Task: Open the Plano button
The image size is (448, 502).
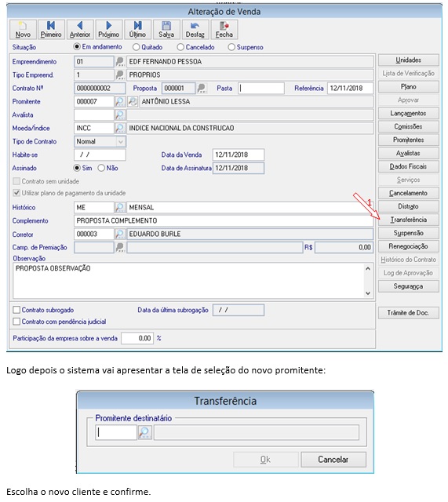Action: (x=408, y=87)
